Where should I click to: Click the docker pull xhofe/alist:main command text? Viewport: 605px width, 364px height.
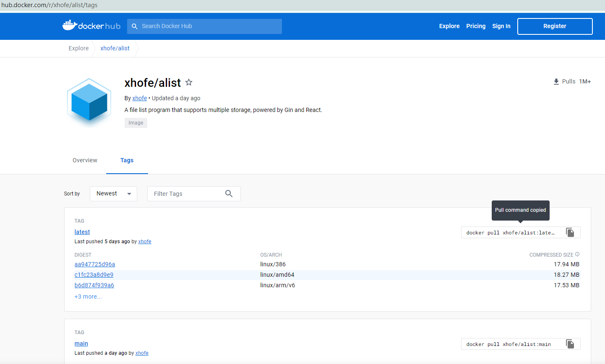509,344
